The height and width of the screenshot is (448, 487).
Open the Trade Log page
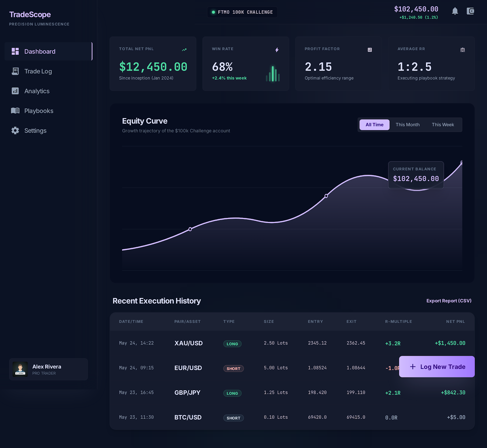38,71
